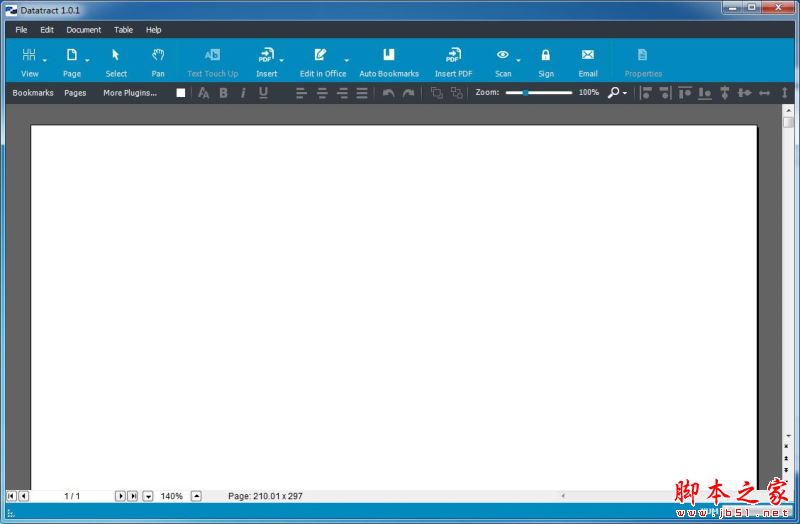
Task: Click the font size icon
Action: pyautogui.click(x=203, y=93)
